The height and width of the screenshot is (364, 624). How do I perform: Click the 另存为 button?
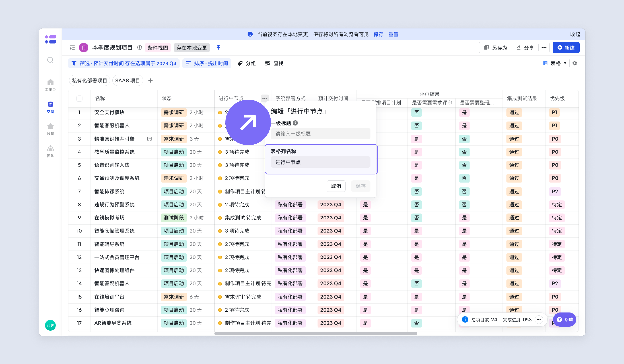496,48
